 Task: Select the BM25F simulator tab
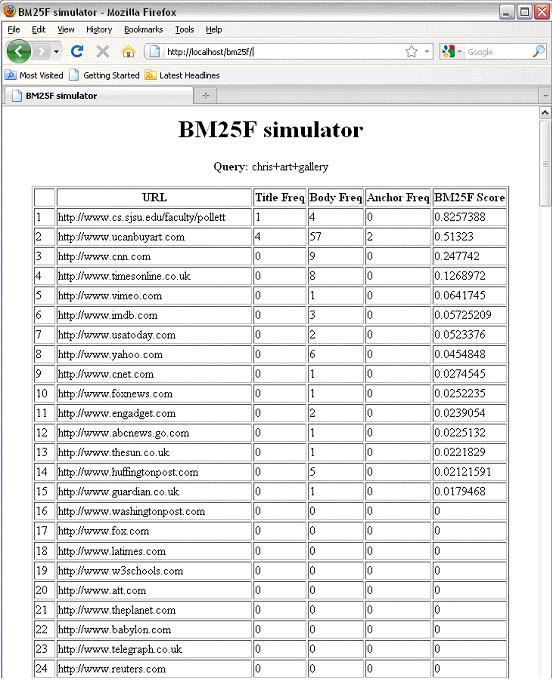(98, 96)
